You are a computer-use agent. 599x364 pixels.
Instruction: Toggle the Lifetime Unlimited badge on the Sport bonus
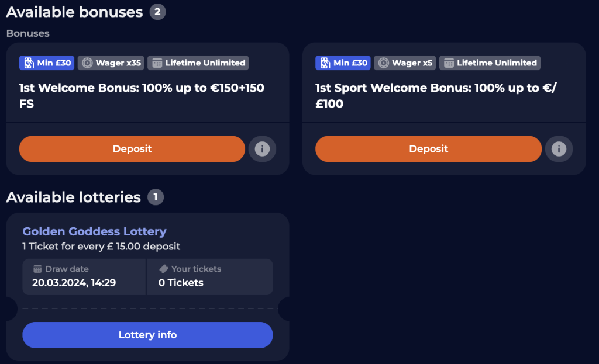point(490,63)
